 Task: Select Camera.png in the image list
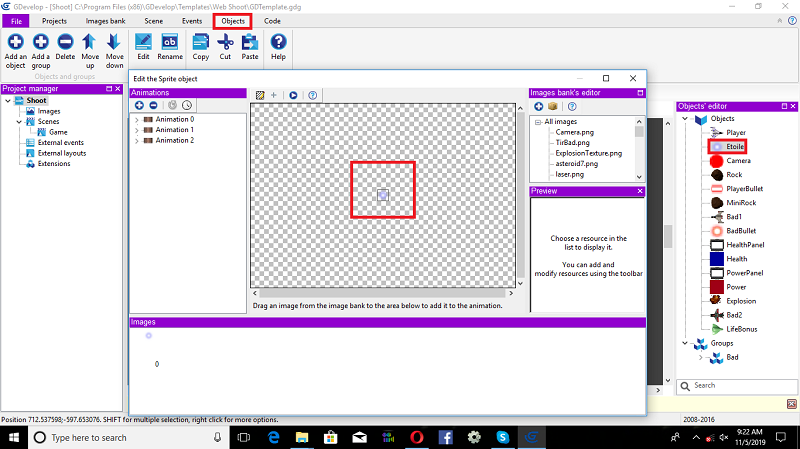click(574, 132)
